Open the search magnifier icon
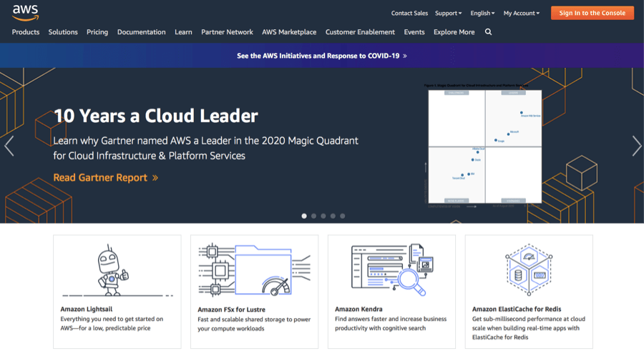Screen dimensions: 644x356 coord(488,32)
